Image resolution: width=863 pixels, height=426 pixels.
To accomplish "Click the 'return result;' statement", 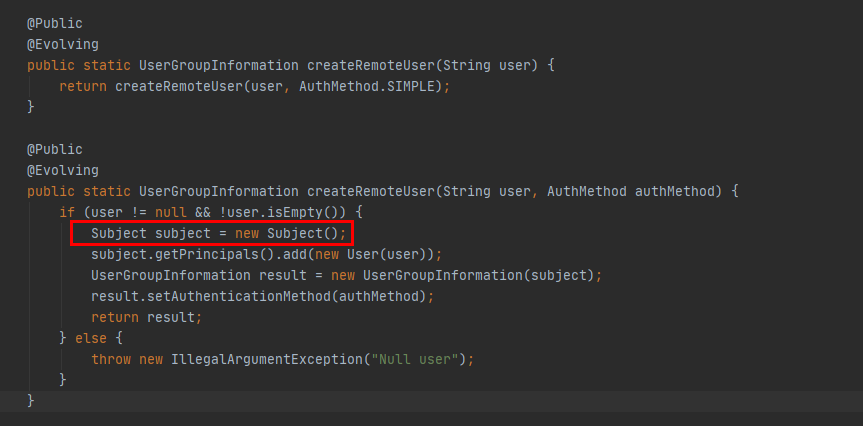I will [147, 317].
